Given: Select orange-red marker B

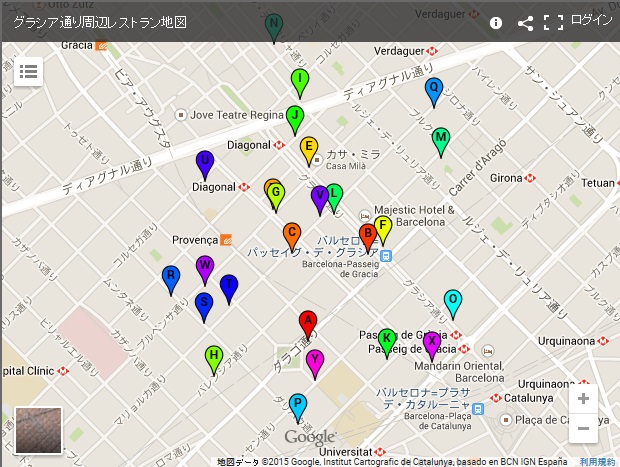Looking at the screenshot, I should 368,237.
